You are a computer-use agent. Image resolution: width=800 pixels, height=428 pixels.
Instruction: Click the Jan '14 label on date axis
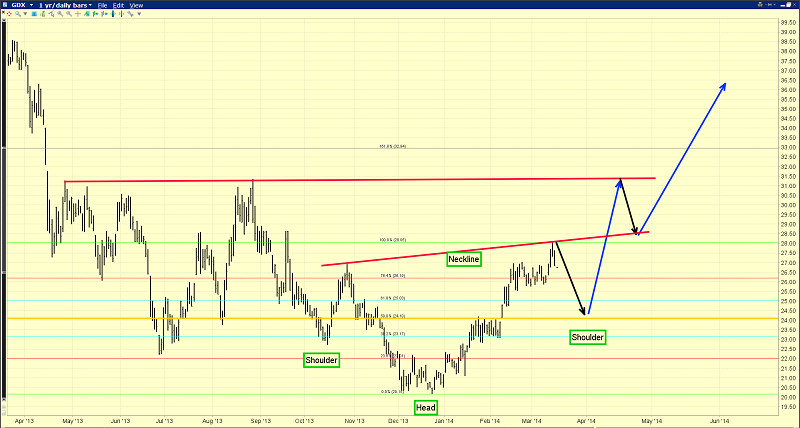[x=442, y=421]
